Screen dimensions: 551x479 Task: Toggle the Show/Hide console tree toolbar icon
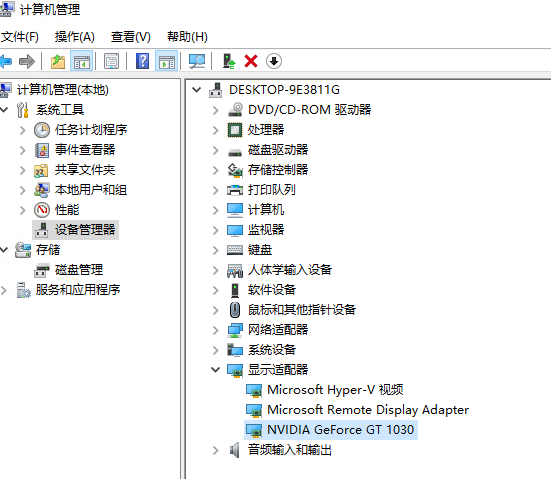[x=82, y=62]
